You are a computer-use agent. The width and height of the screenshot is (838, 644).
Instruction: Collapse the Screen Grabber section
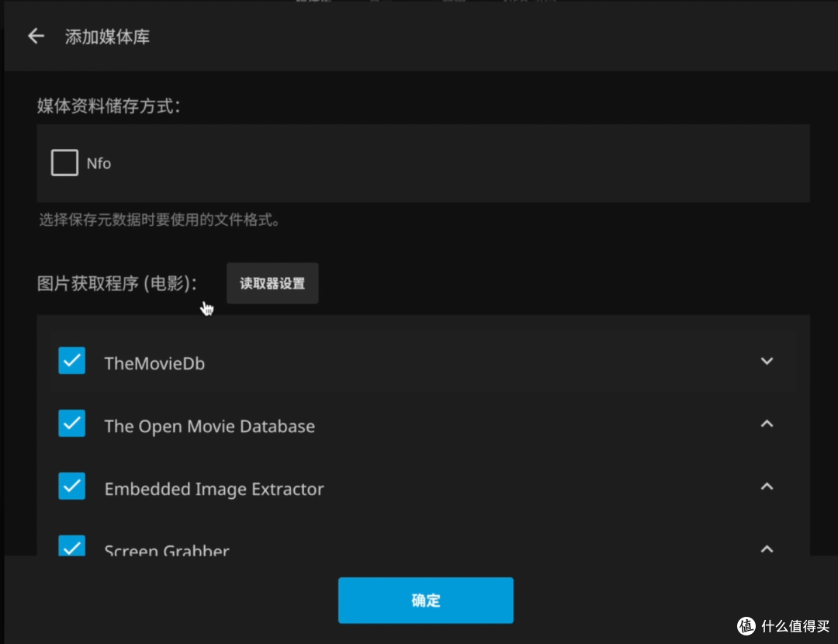767,548
